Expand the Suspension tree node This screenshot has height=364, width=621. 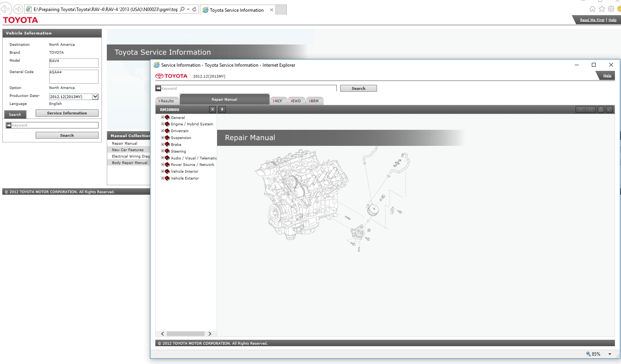coord(163,137)
